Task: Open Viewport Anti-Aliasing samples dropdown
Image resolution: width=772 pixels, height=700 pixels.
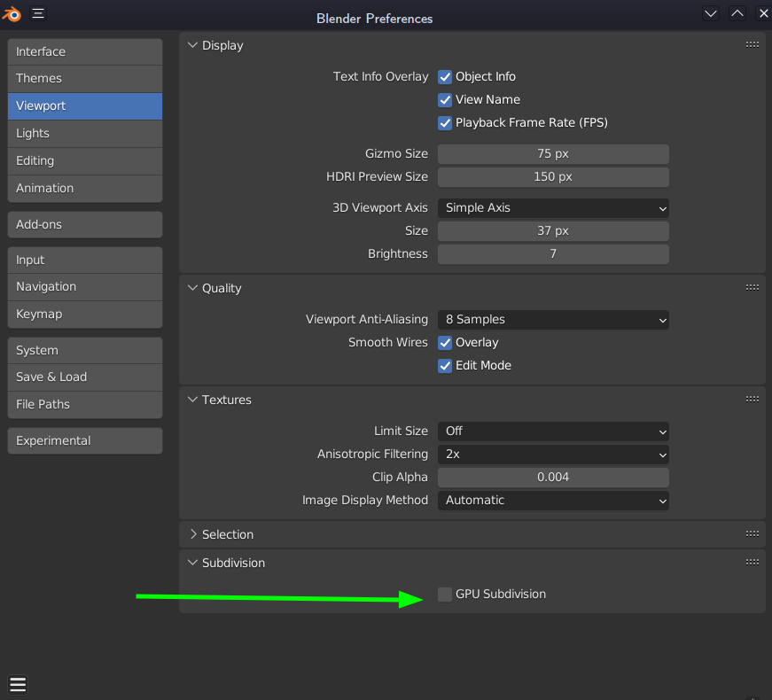Action: [x=553, y=320]
